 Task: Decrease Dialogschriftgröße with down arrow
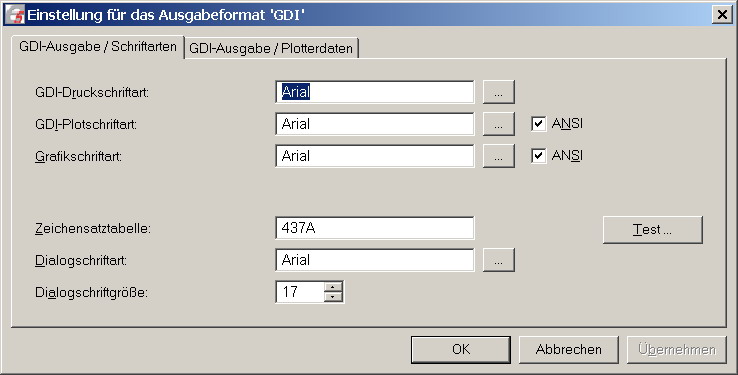(333, 297)
